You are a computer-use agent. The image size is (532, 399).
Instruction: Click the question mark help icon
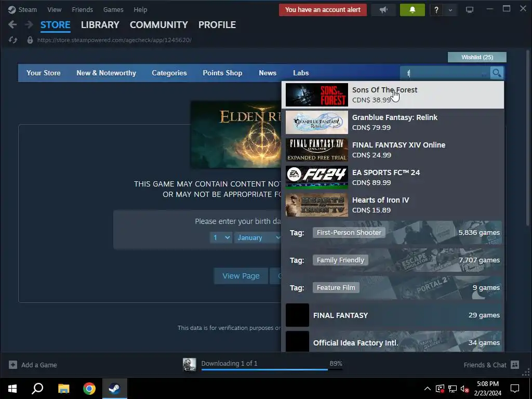coord(436,10)
